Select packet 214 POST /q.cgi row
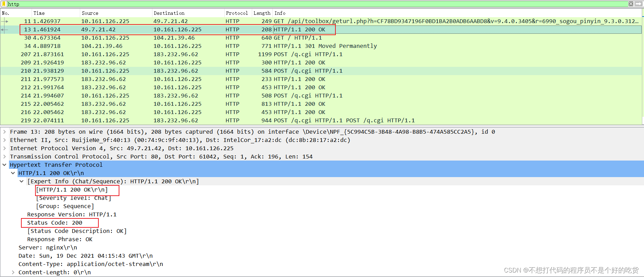644x277 pixels. pos(321,96)
